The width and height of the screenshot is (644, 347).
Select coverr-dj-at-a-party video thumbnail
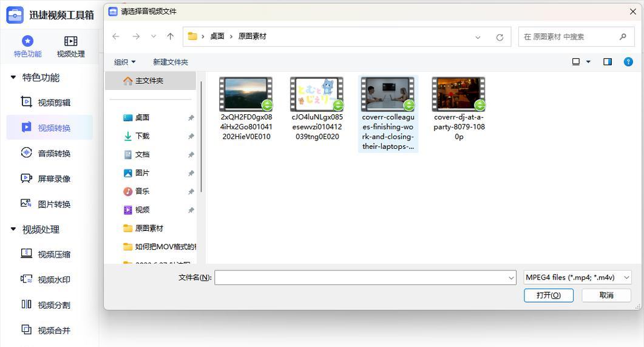(x=458, y=94)
